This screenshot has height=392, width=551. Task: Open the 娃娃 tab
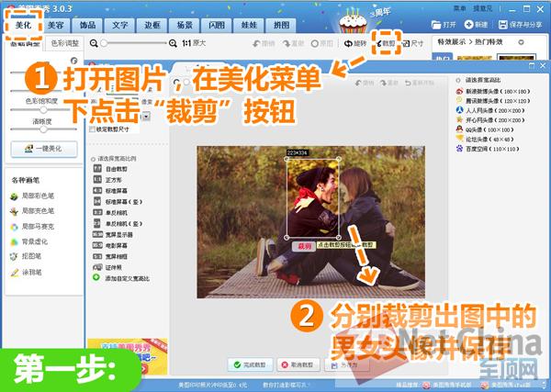click(x=249, y=26)
